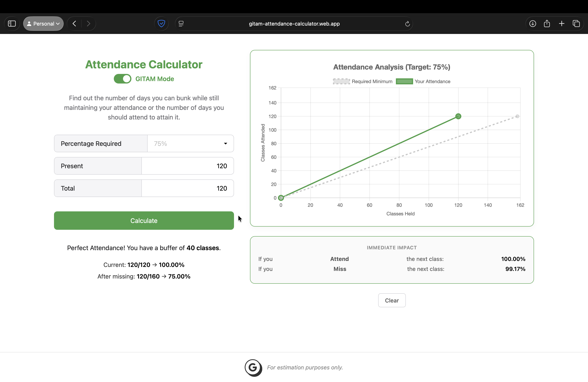Toggle GITAM Mode switch
Viewport: 588px width, 382px height.
click(123, 79)
